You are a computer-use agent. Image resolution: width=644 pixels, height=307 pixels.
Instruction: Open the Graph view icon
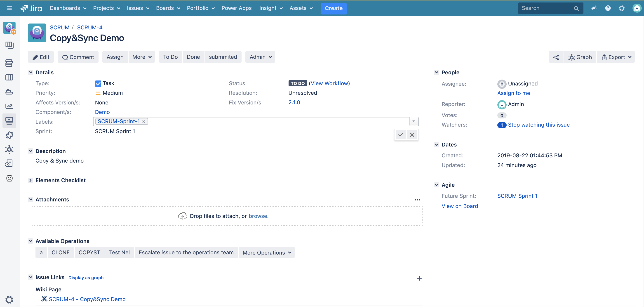click(580, 57)
